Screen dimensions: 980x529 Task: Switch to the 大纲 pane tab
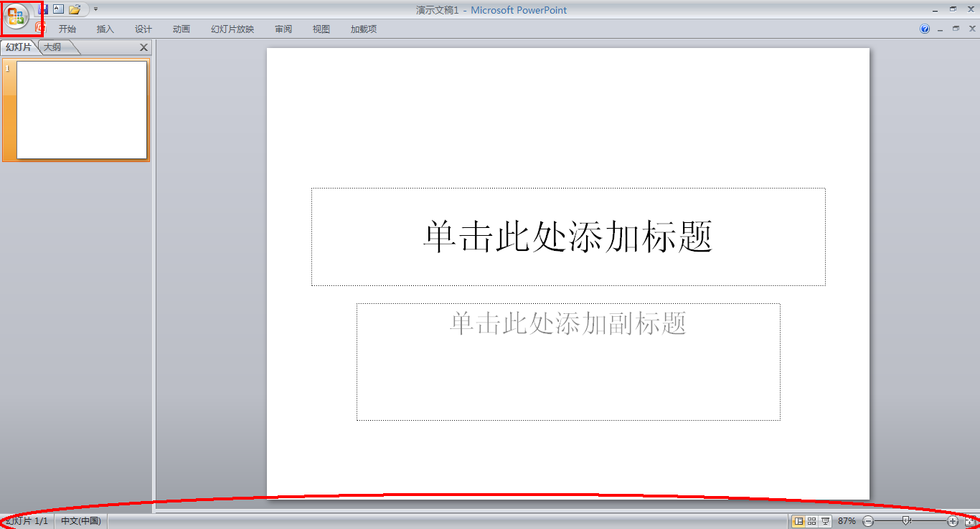tap(53, 47)
